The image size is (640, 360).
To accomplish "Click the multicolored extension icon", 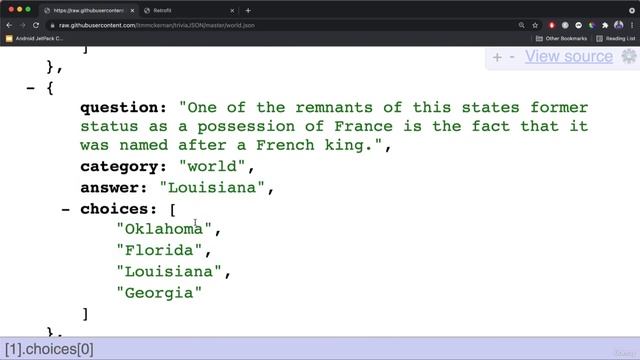I will 591,25.
